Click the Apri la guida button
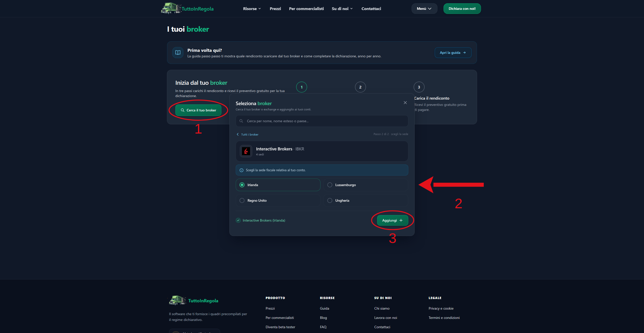 (x=453, y=53)
